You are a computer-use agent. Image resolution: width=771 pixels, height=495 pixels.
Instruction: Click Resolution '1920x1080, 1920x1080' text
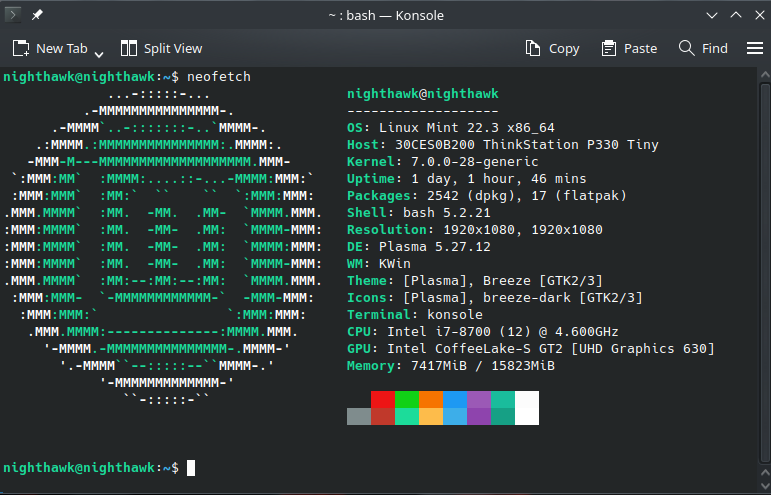pyautogui.click(x=523, y=230)
